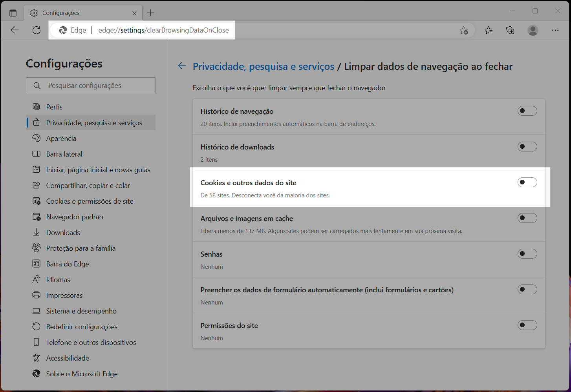The width and height of the screenshot is (571, 392).
Task: Open the tab actions menu icon
Action: [13, 13]
